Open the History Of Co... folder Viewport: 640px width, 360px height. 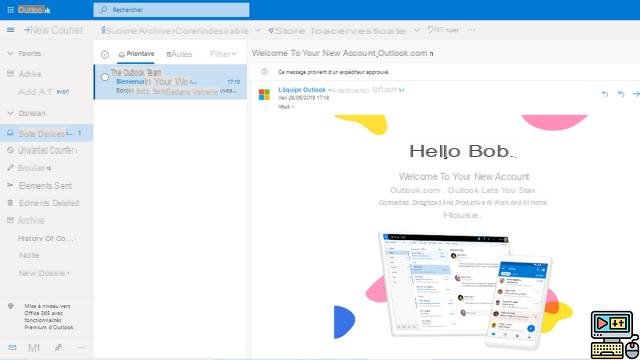(x=46, y=238)
